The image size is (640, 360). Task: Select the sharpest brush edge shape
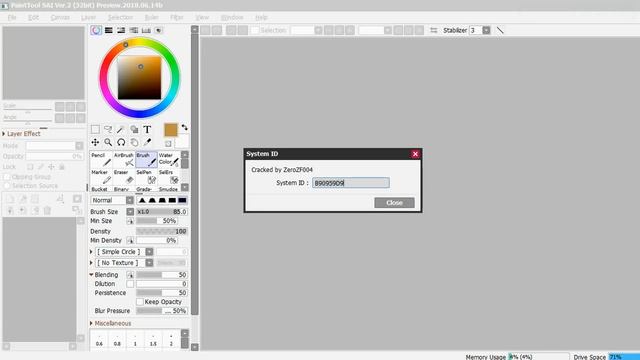tap(142, 200)
